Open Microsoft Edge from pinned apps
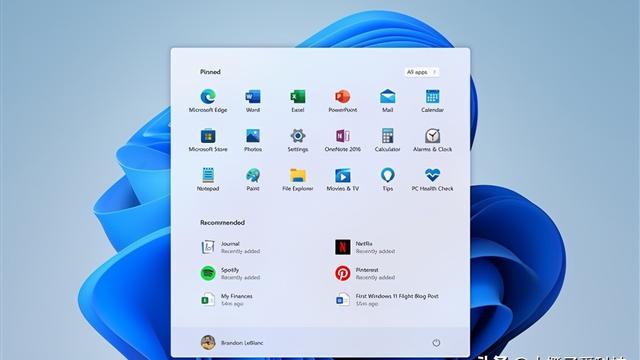The width and height of the screenshot is (640, 360). click(208, 100)
